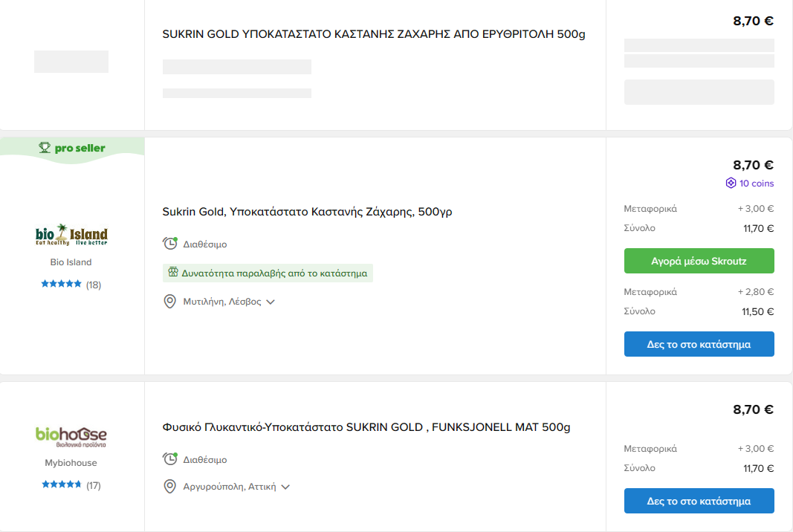Buy via Αγορά μέσω Skroutz button

click(699, 261)
